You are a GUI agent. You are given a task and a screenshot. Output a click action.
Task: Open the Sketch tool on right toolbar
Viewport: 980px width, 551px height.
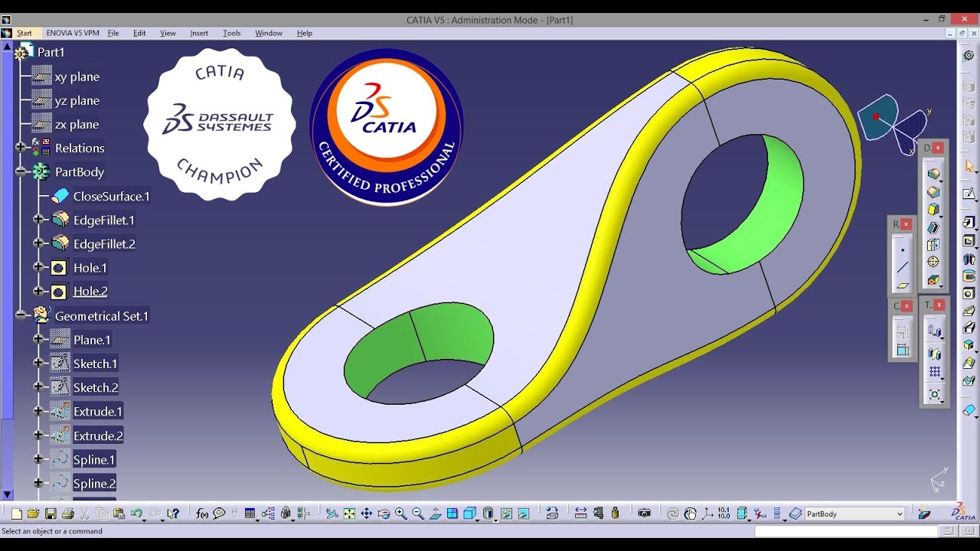(969, 194)
